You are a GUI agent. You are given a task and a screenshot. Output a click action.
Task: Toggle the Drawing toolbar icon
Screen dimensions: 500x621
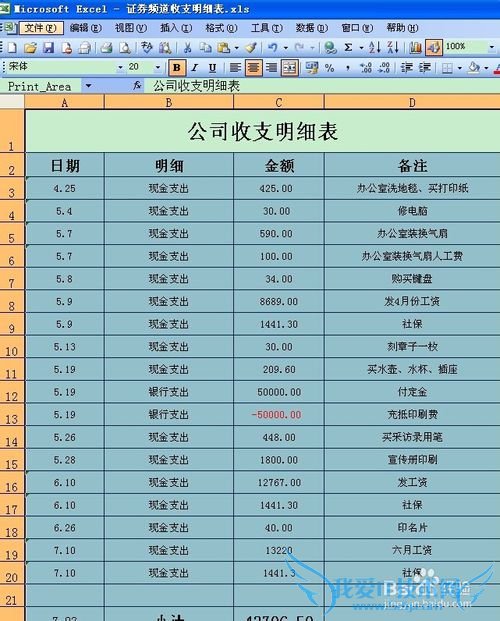pyautogui.click(x=433, y=48)
